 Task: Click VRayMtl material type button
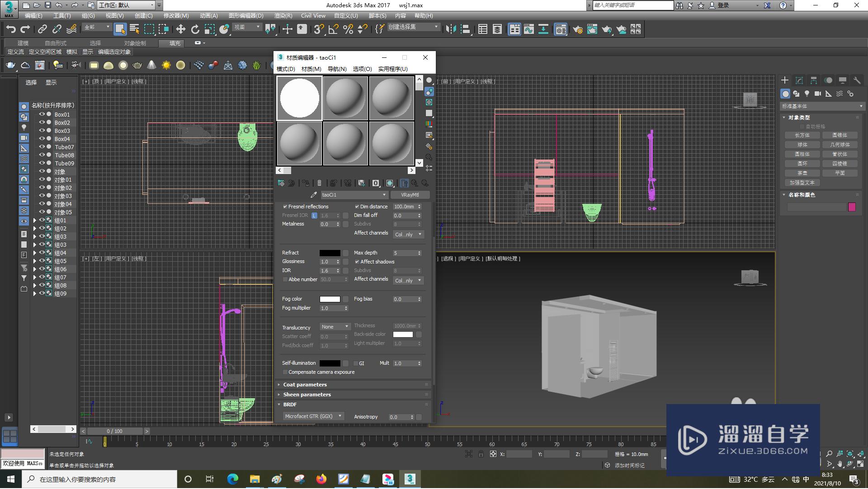tap(410, 195)
